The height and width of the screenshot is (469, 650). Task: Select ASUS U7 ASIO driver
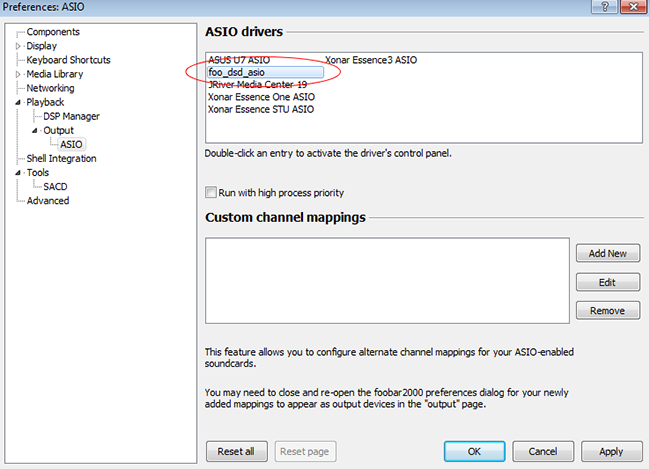coord(238,60)
